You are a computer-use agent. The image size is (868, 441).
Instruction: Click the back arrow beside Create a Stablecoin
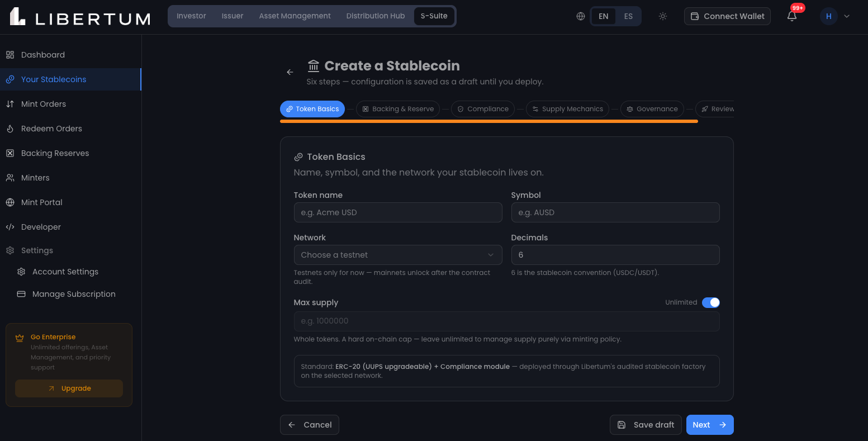290,72
